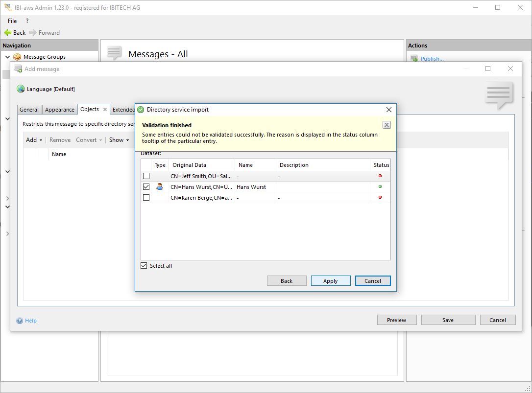
Task: Open the File menu
Action: pos(12,21)
